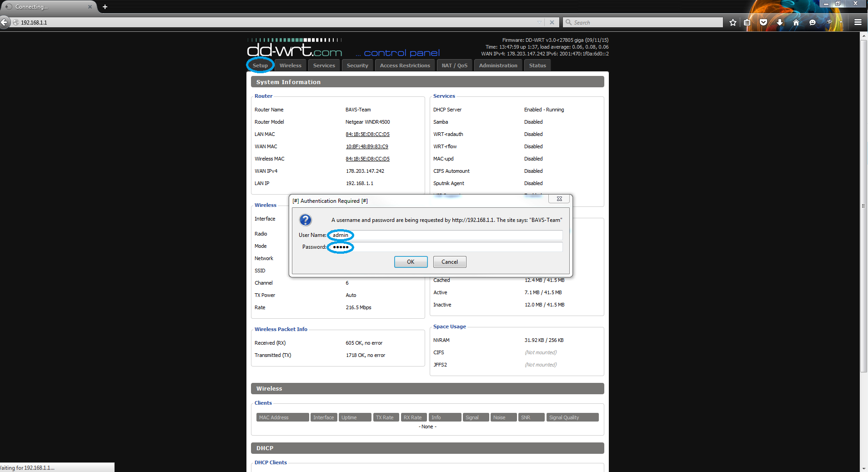The width and height of the screenshot is (868, 472).
Task: Bookmark this page with the star icon
Action: click(x=733, y=22)
